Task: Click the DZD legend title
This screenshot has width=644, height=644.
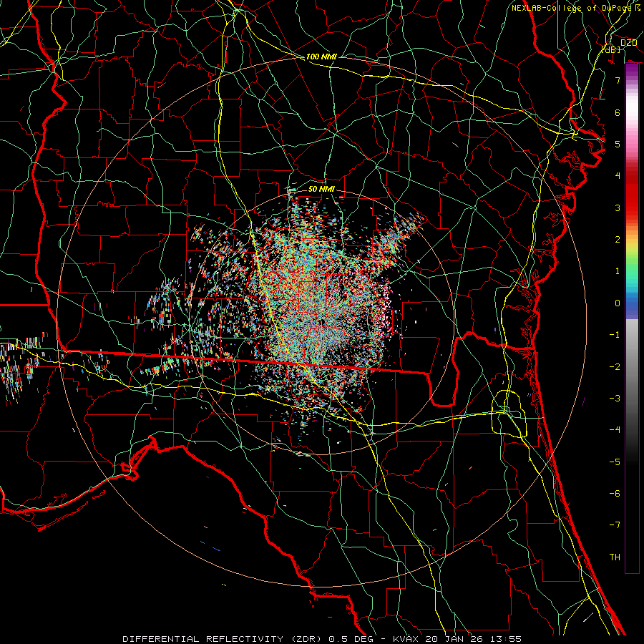Action: [x=628, y=43]
